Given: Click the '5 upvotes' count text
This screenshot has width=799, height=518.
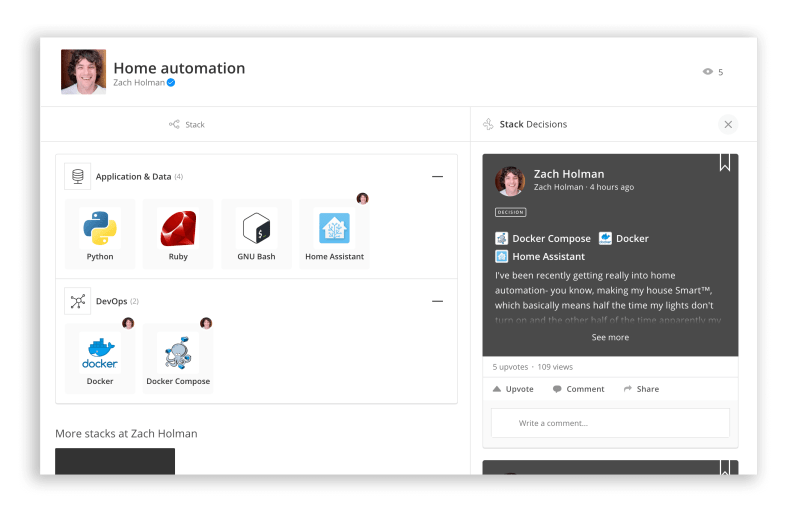Looking at the screenshot, I should [x=510, y=367].
